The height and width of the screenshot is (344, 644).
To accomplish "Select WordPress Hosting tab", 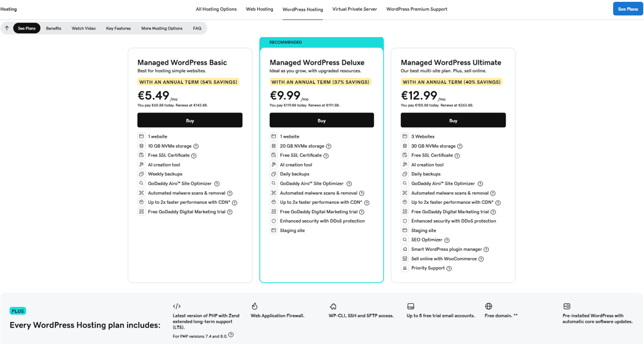I will (303, 9).
